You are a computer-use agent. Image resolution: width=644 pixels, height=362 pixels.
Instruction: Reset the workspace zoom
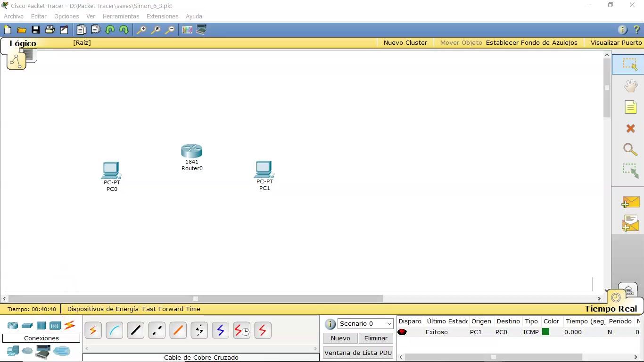(x=155, y=30)
